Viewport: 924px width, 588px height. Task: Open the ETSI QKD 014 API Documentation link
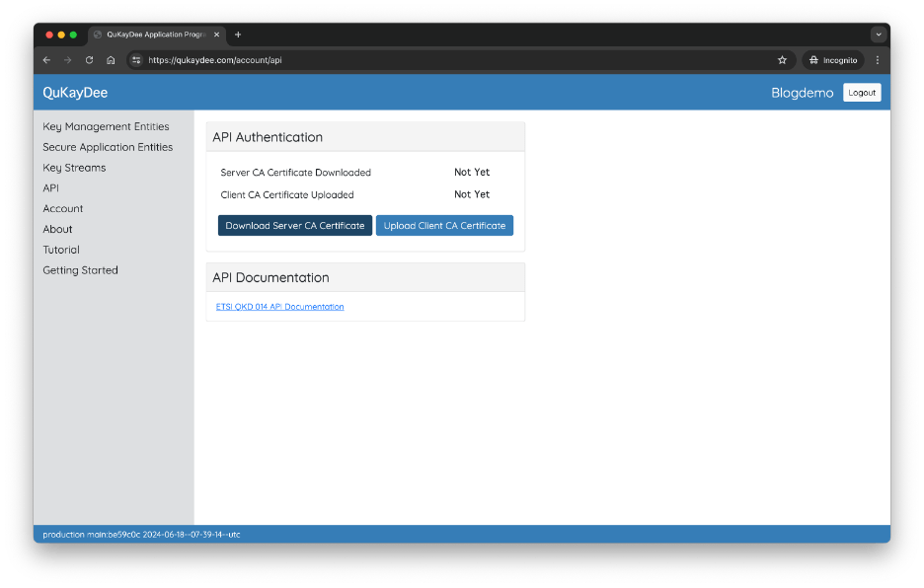click(280, 307)
